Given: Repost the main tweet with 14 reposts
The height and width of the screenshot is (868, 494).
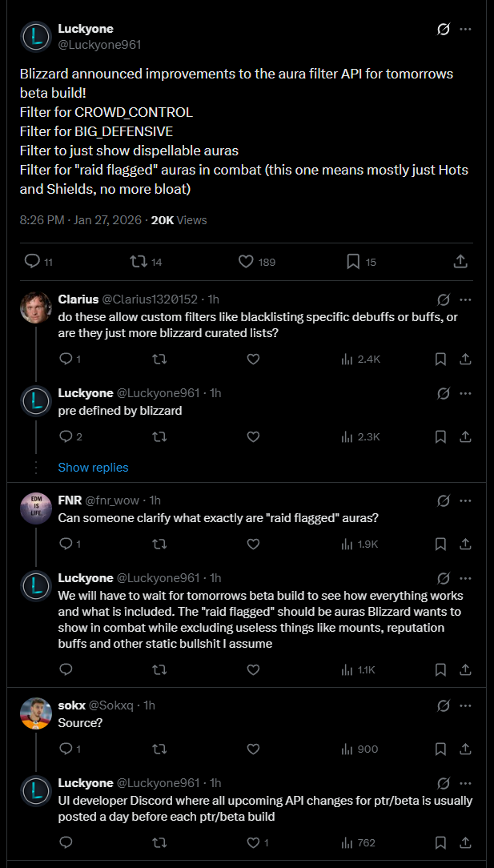Looking at the screenshot, I should coord(146,261).
